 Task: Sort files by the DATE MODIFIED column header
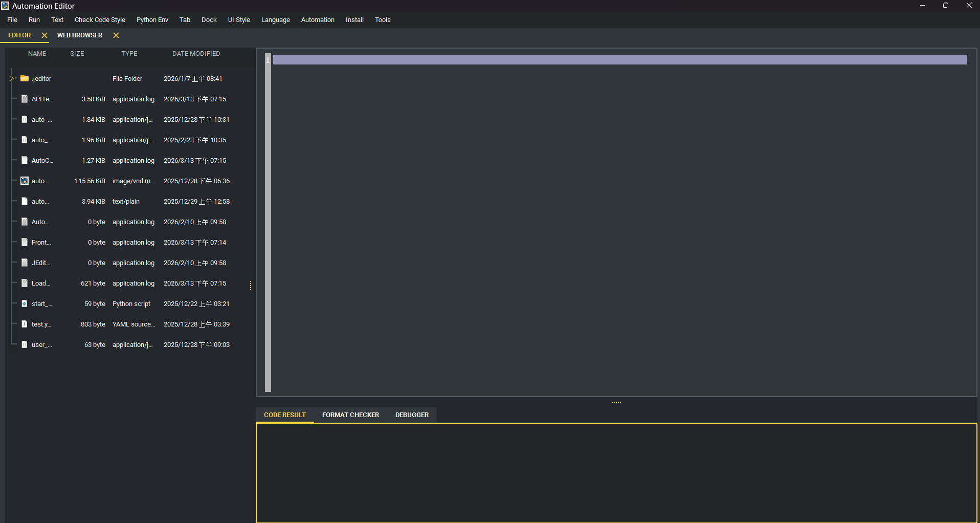196,53
